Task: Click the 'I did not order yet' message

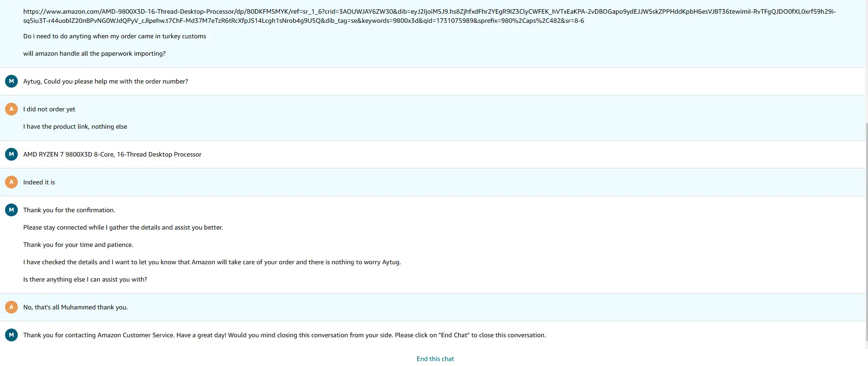Action: click(49, 109)
